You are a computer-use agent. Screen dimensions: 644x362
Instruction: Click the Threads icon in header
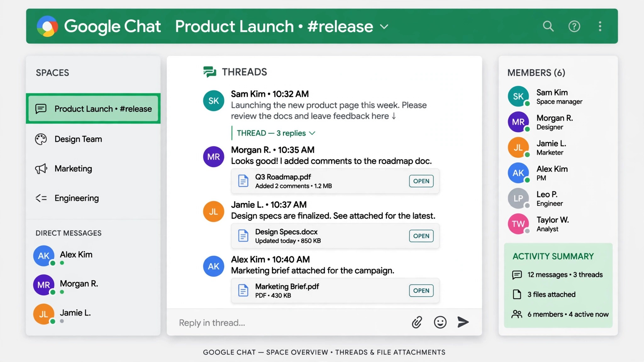[x=210, y=72]
